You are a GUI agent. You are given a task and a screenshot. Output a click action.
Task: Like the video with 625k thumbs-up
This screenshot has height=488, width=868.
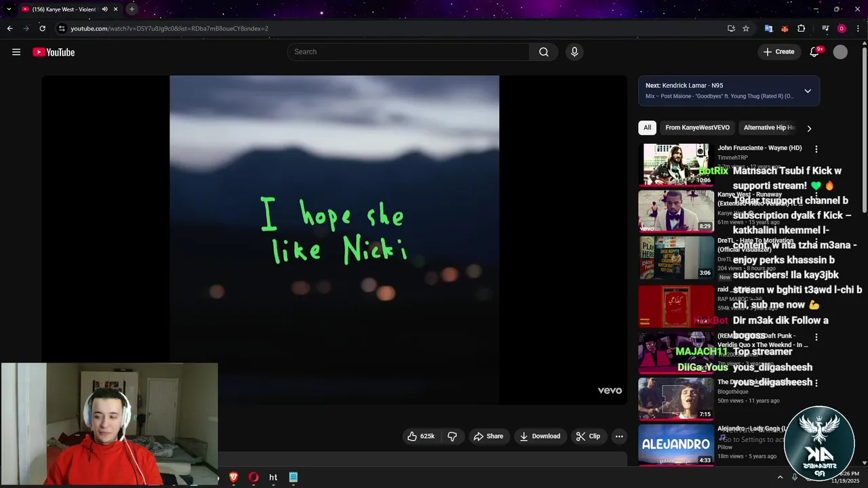point(420,436)
